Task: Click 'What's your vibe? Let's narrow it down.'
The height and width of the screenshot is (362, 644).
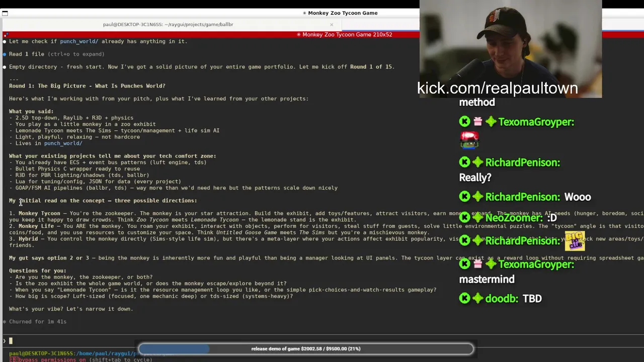Action: [x=71, y=309]
